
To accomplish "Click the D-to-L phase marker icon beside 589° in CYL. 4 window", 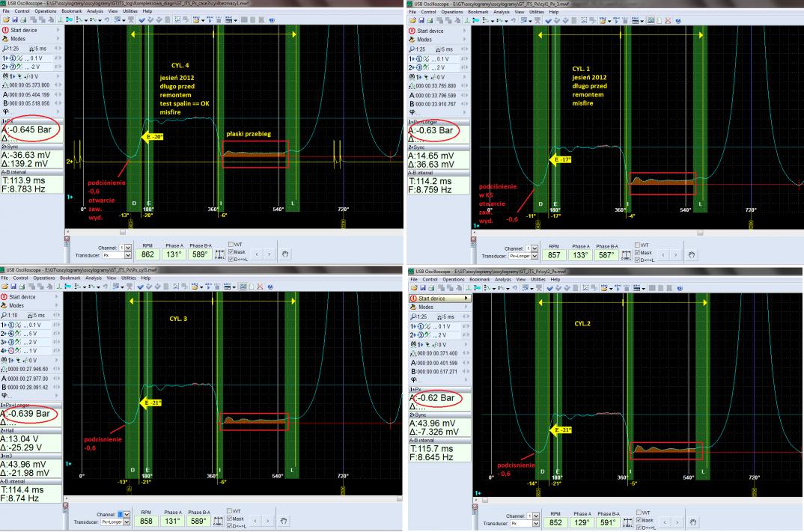I will tap(219, 254).
